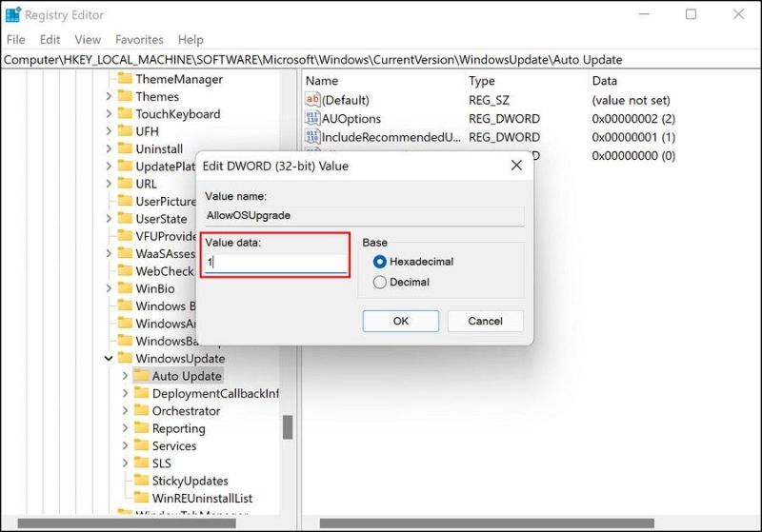This screenshot has height=532, width=762.
Task: Click the Registry Editor app icon in title bar
Action: click(x=13, y=14)
